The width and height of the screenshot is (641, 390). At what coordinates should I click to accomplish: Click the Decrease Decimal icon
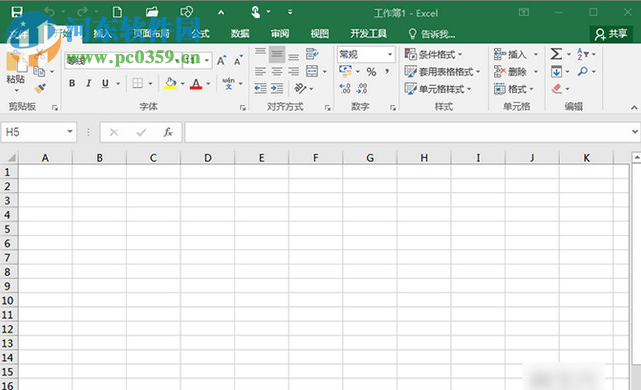click(x=362, y=88)
